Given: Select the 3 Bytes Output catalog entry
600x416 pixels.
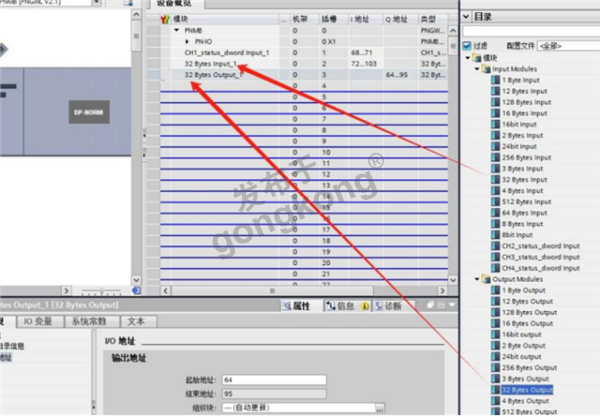Looking at the screenshot, I should pyautogui.click(x=525, y=379).
